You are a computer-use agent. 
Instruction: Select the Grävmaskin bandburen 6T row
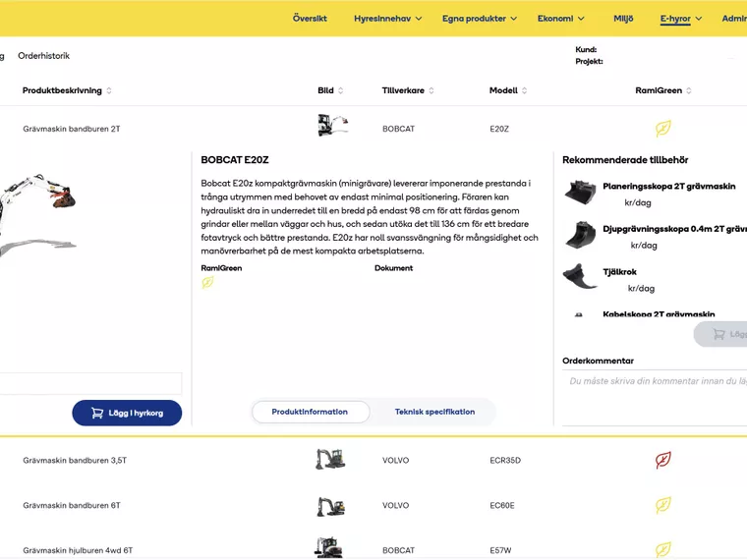(373, 505)
